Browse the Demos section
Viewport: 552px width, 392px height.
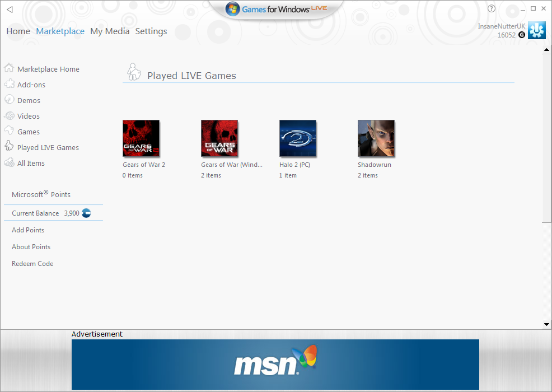tap(29, 100)
